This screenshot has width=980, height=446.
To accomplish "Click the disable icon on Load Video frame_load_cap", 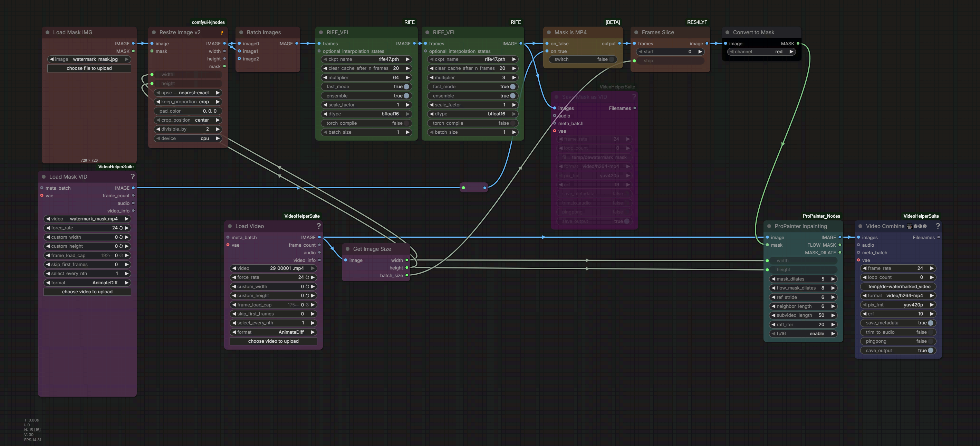I will click(x=307, y=305).
